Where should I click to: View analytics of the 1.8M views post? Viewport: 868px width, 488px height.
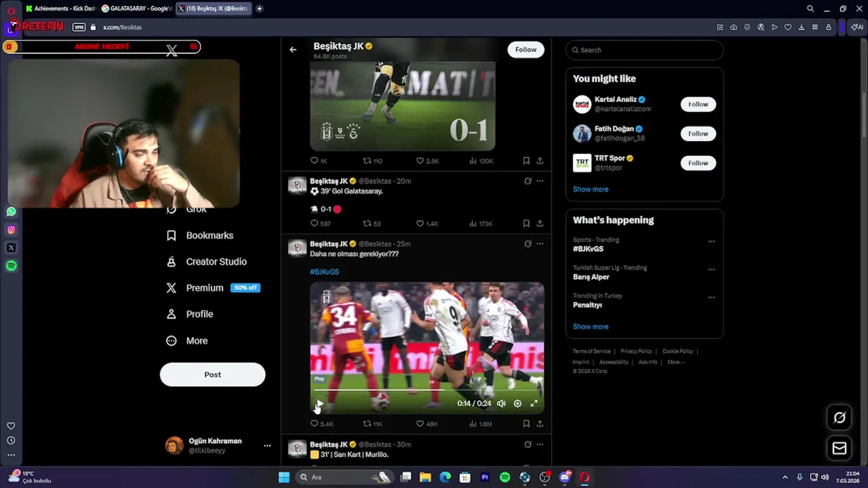480,424
